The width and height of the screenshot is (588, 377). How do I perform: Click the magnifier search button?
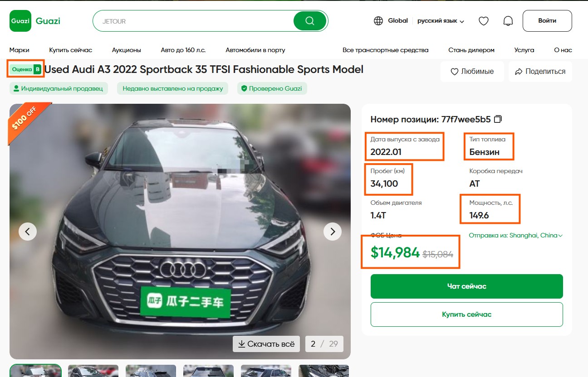tap(310, 21)
